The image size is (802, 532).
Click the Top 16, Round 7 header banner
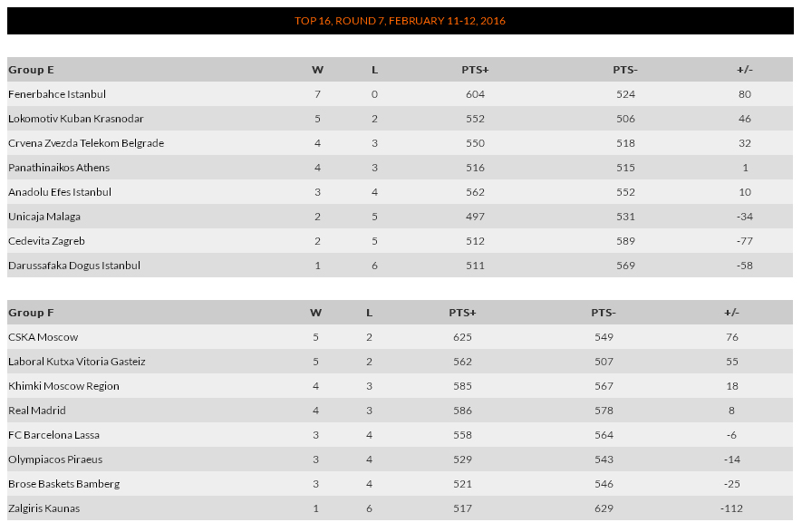click(400, 21)
